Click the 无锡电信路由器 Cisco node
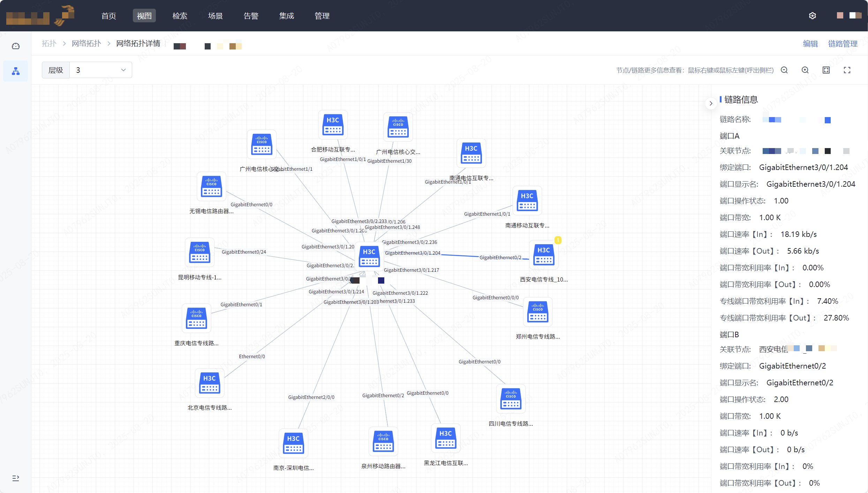This screenshot has width=868, height=493. point(211,187)
